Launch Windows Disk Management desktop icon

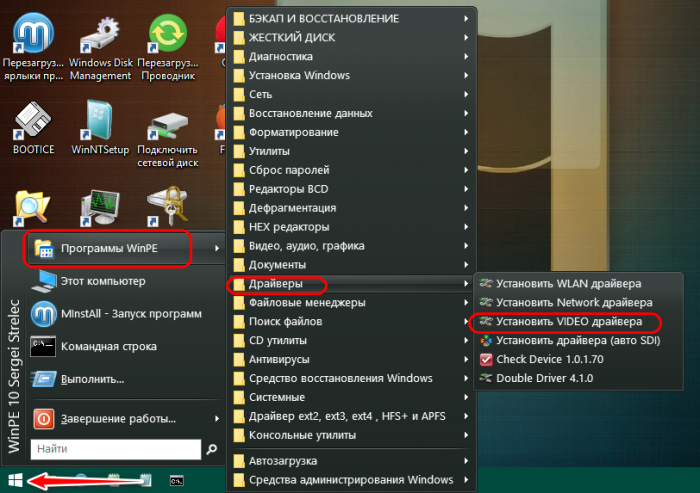click(100, 34)
